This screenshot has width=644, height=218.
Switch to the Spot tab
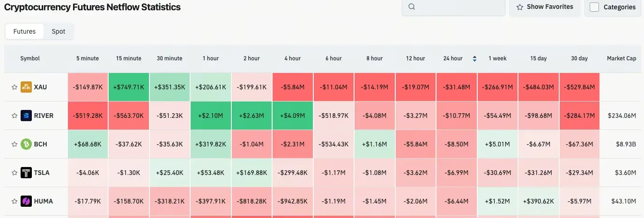pyautogui.click(x=59, y=31)
